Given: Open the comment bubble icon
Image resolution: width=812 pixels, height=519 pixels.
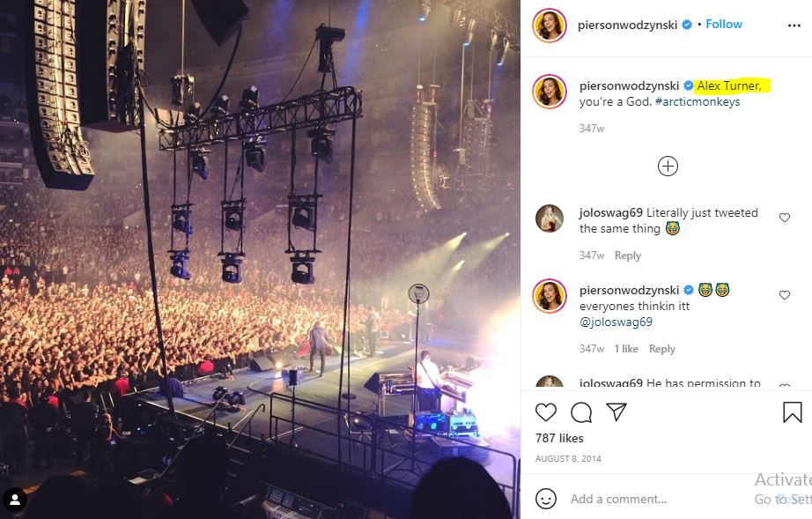Looking at the screenshot, I should click(x=581, y=412).
